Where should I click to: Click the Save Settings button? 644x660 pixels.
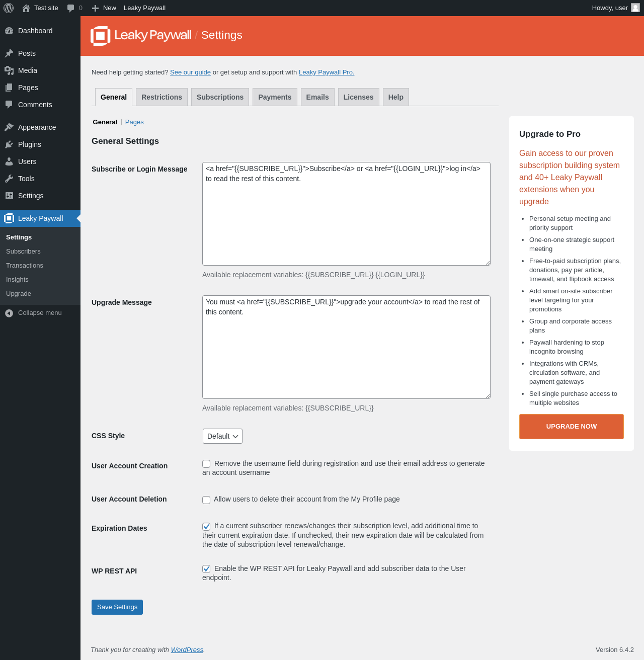(x=117, y=607)
